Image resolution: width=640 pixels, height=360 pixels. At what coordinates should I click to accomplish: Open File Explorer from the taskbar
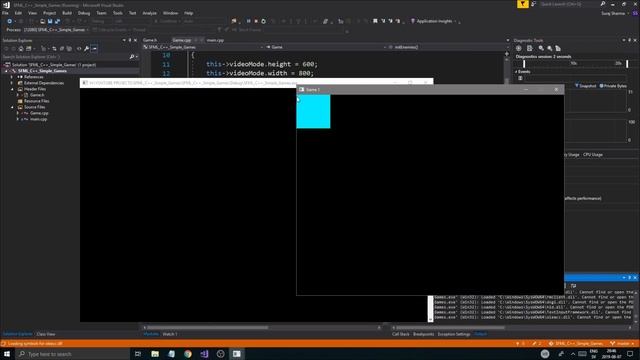click(x=155, y=354)
